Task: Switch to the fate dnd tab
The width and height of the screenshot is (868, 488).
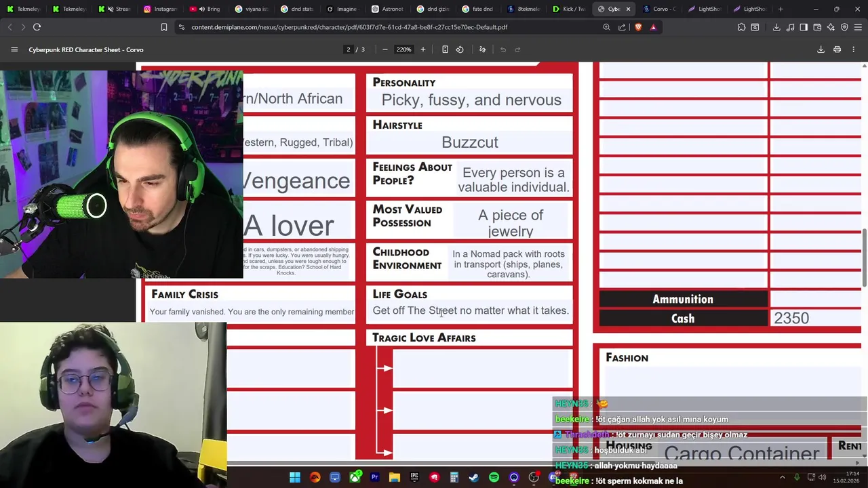Action: click(477, 9)
